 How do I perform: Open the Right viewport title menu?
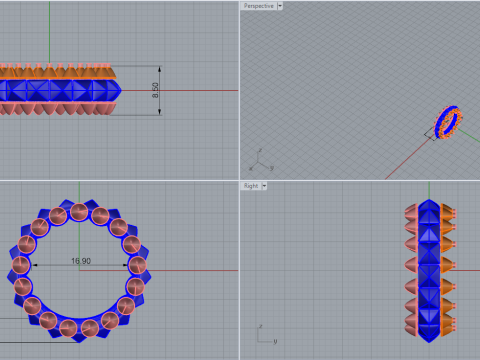tap(251, 186)
